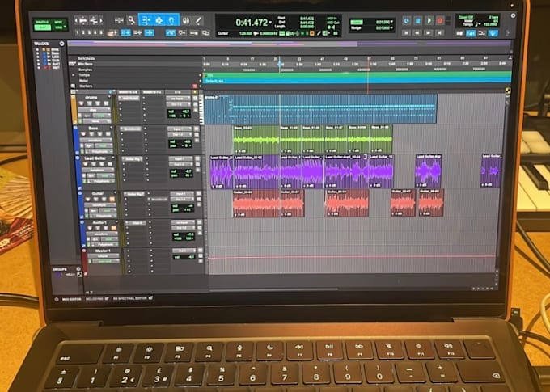Open the MIDI Editor tab at bottom
This screenshot has width=550, height=392.
pos(71,299)
